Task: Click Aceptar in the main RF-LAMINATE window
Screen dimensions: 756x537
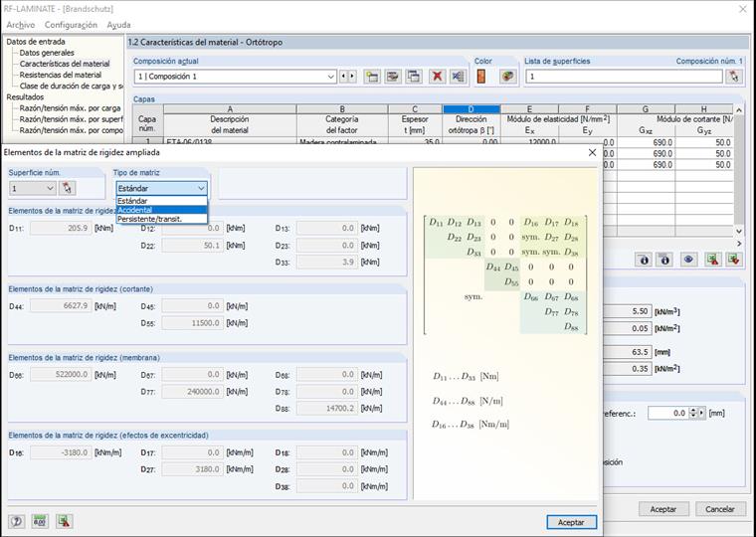Action: pyautogui.click(x=663, y=509)
